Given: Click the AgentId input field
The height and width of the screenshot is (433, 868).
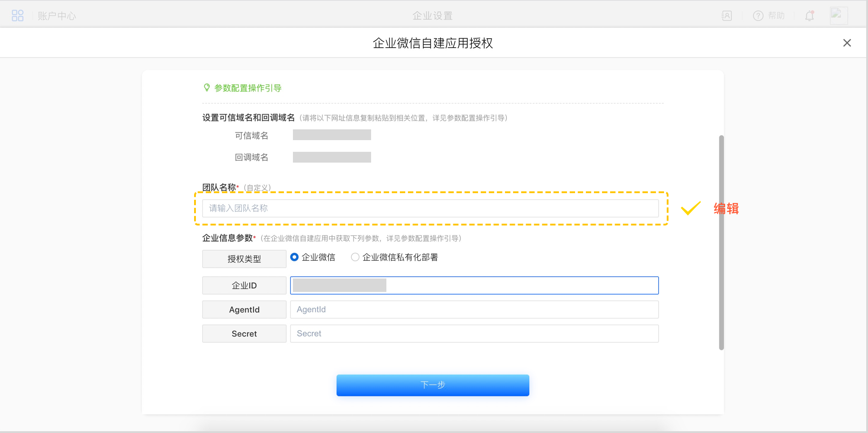Looking at the screenshot, I should coord(474,309).
